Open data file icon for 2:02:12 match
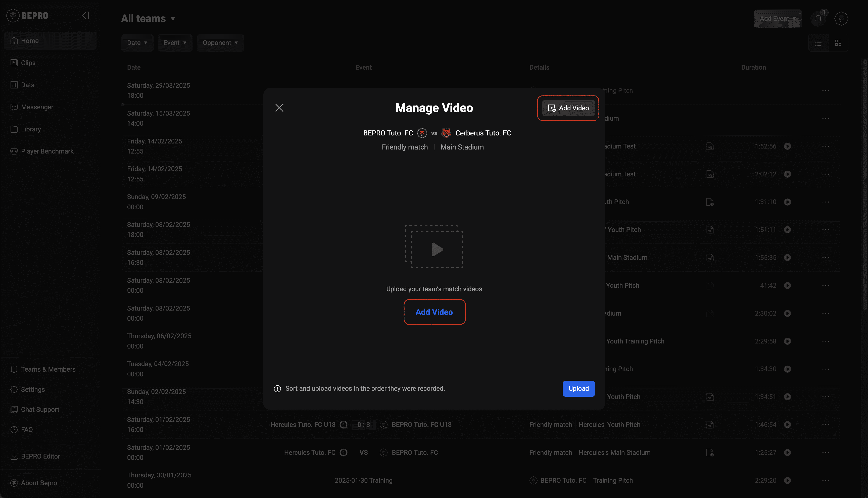This screenshot has height=498, width=868. [710, 174]
